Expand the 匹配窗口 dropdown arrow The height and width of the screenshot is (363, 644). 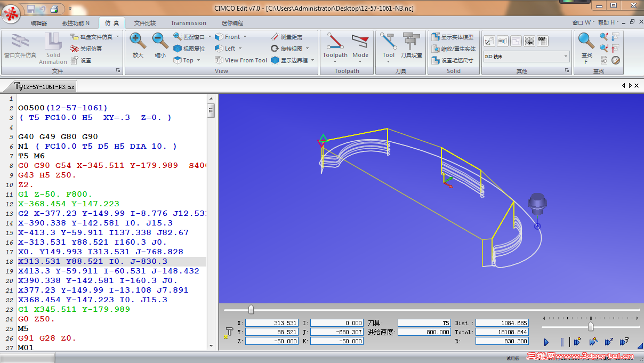pos(210,37)
